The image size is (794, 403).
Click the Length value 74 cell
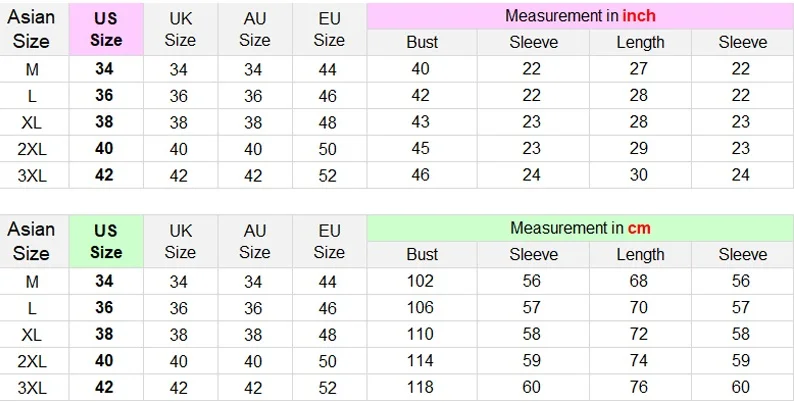pyautogui.click(x=640, y=361)
